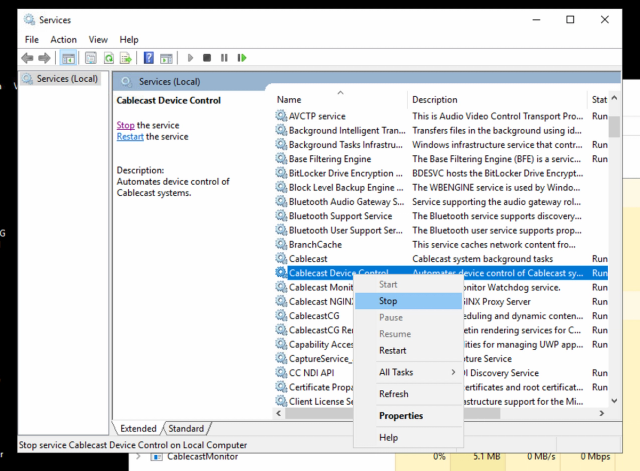640x471 pixels.
Task: Select Services (Local) in the console tree
Action: pos(62,78)
